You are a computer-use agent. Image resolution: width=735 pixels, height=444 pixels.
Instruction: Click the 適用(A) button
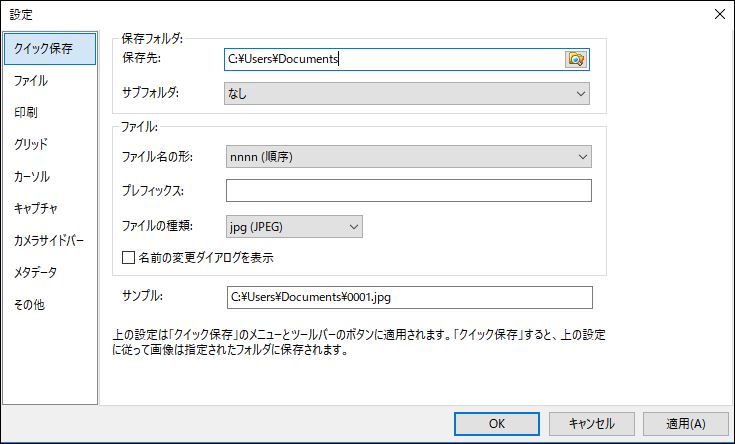tap(686, 424)
